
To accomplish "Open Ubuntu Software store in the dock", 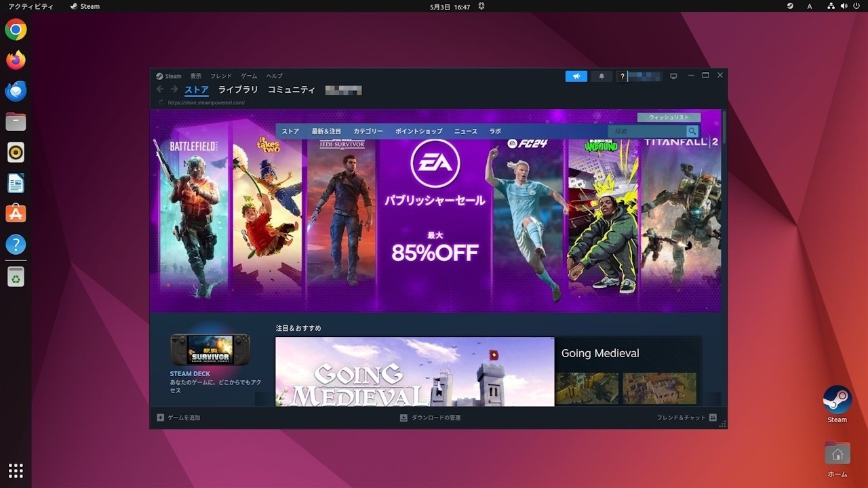I will (16, 213).
